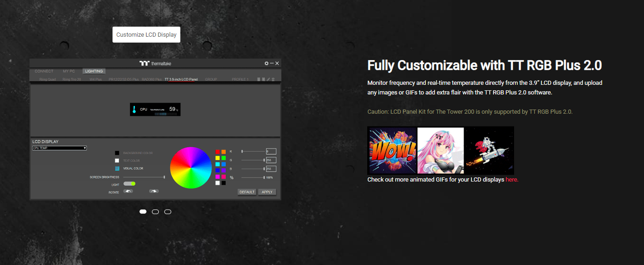Select the Text Color box
Image resolution: width=644 pixels, height=265 pixels.
(117, 161)
